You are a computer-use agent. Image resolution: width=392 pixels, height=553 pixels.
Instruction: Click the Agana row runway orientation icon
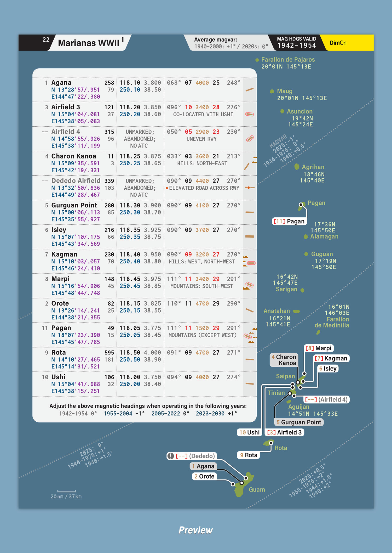click(x=250, y=90)
